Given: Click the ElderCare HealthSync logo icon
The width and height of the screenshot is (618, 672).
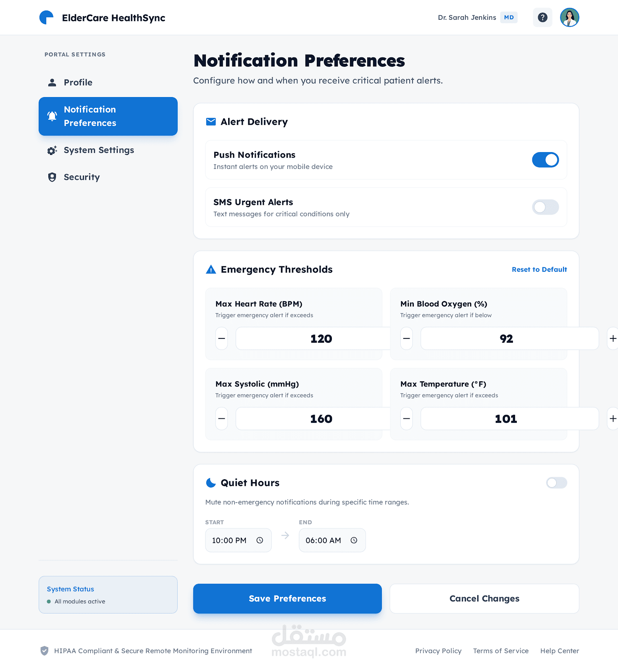Looking at the screenshot, I should click(x=46, y=18).
